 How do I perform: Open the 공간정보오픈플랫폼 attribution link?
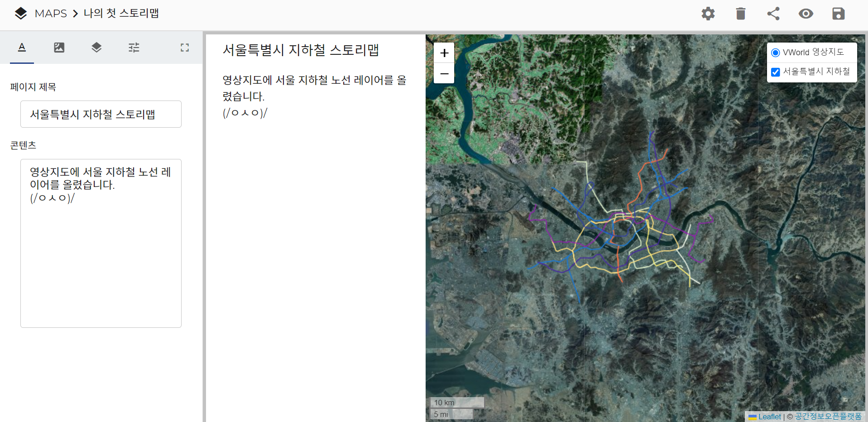828,417
